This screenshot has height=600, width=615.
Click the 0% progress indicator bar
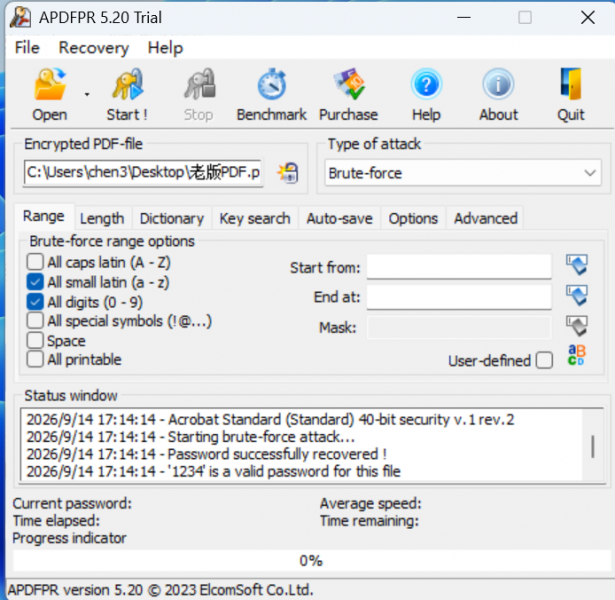click(311, 561)
